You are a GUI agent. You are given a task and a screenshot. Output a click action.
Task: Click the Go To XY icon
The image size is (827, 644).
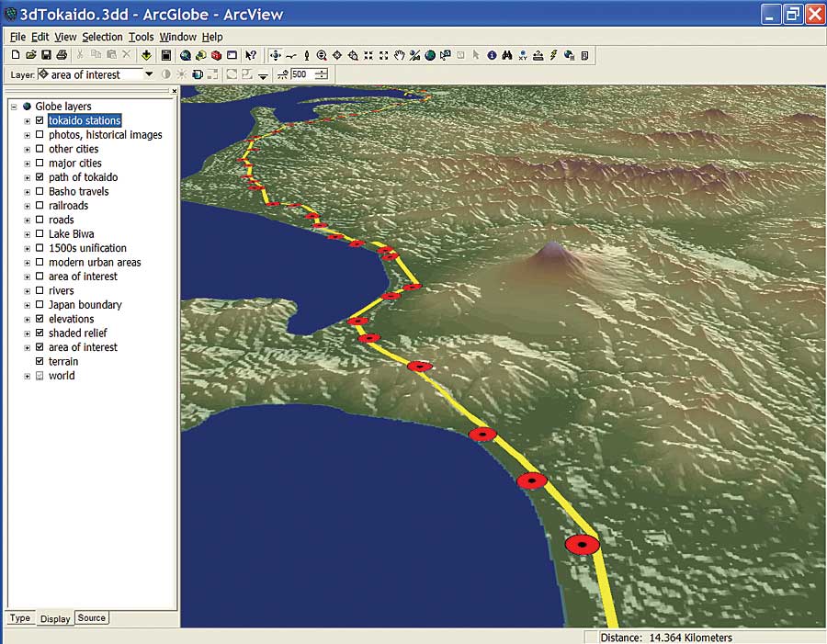(x=522, y=55)
